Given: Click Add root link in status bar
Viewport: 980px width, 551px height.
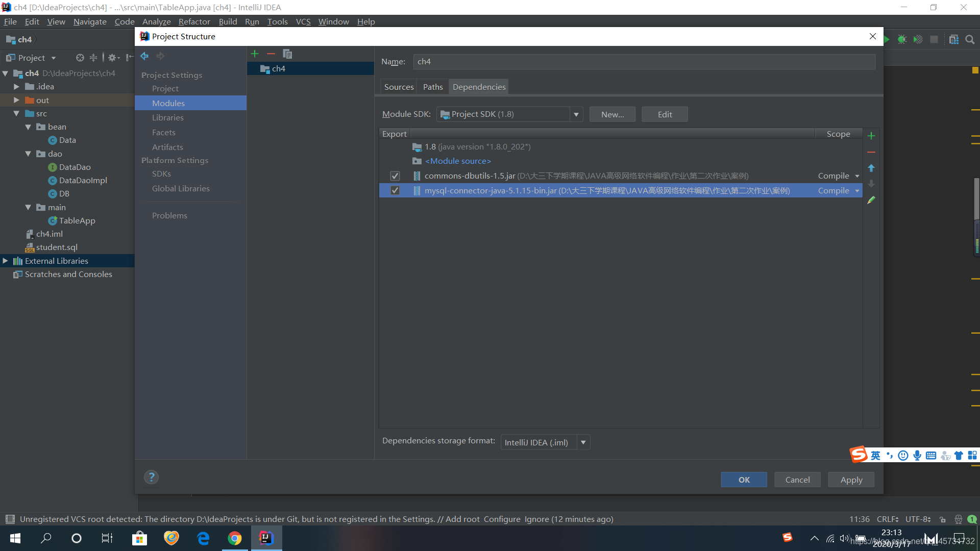Looking at the screenshot, I should 462,519.
